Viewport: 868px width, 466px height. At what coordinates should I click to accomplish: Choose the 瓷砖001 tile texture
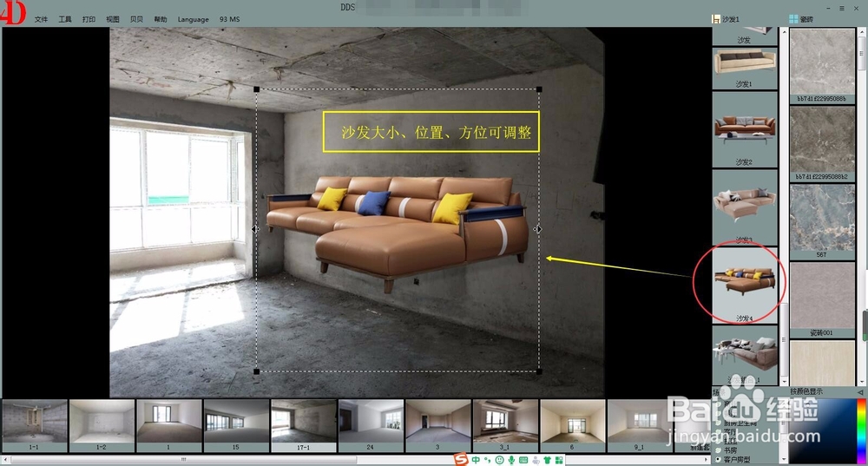(x=822, y=299)
